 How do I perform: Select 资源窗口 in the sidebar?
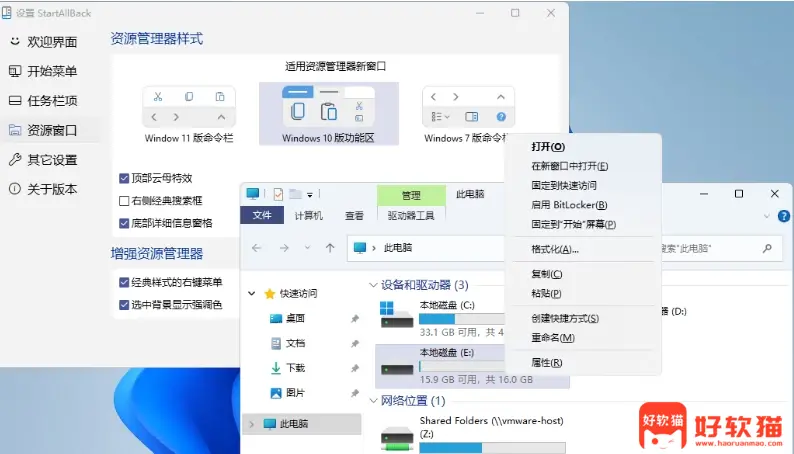click(44, 130)
